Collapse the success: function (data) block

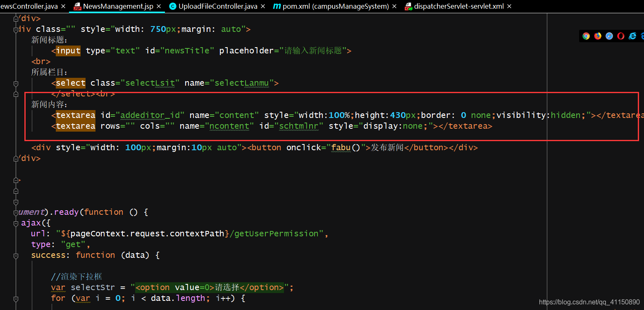[x=16, y=255]
